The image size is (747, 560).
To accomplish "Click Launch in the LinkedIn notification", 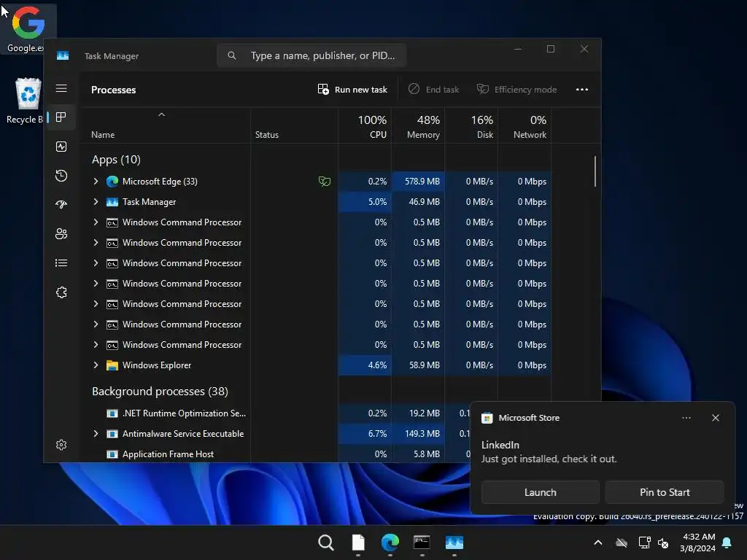I will pos(541,492).
